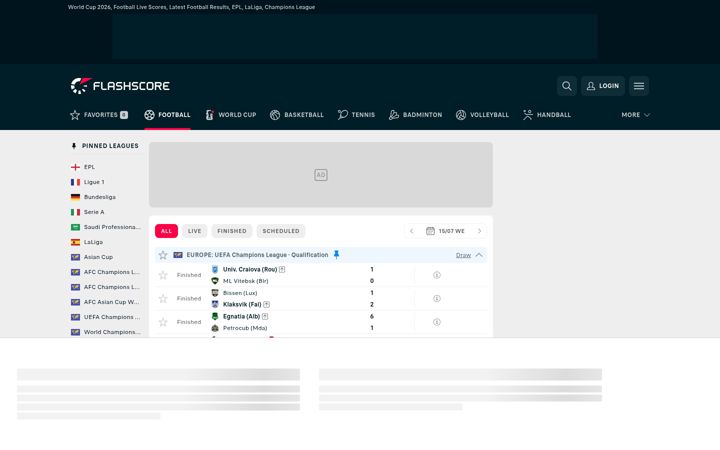Open ML Vitebsk (Blr) team row
Screen dimensions: 720x450
click(x=245, y=281)
